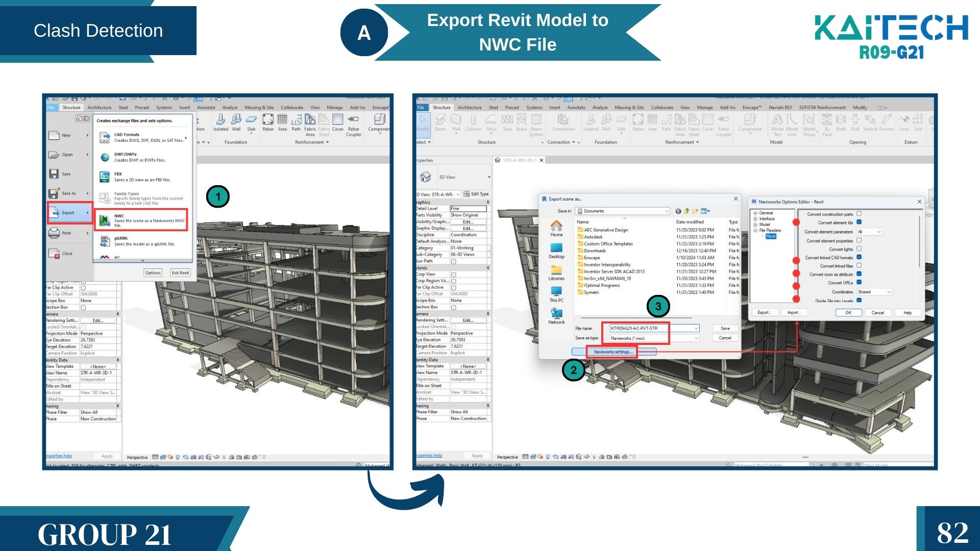This screenshot has width=980, height=551.
Task: Click CAD Formats export icon
Action: 105,137
